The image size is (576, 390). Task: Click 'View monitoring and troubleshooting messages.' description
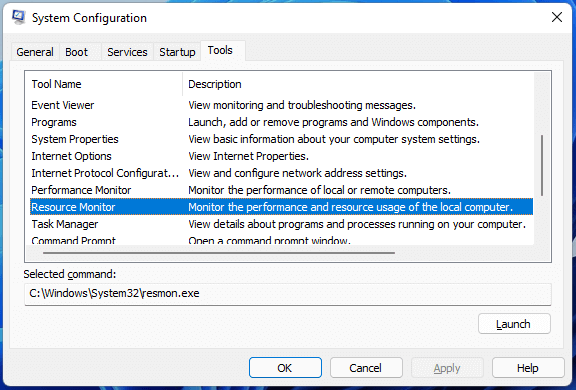(302, 105)
